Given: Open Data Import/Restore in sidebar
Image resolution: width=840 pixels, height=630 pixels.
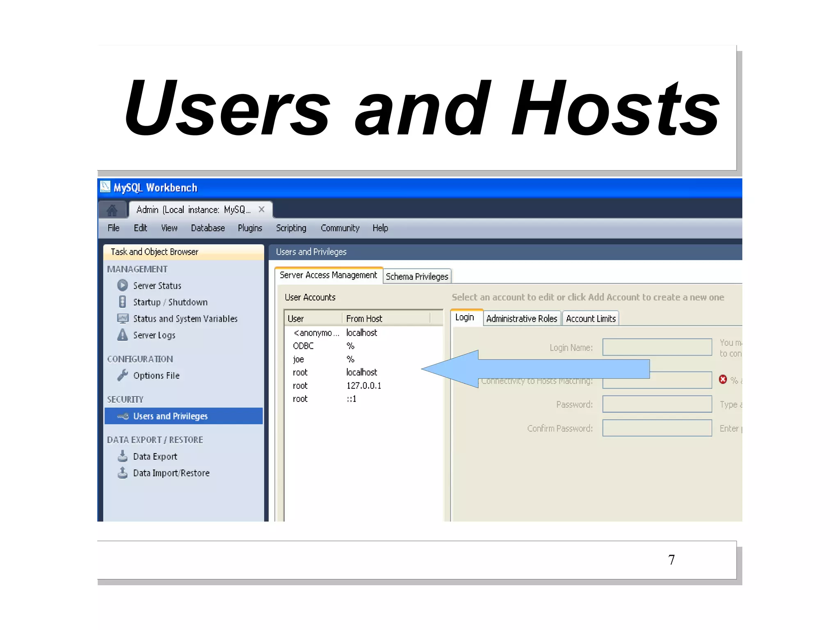Looking at the screenshot, I should [x=171, y=473].
